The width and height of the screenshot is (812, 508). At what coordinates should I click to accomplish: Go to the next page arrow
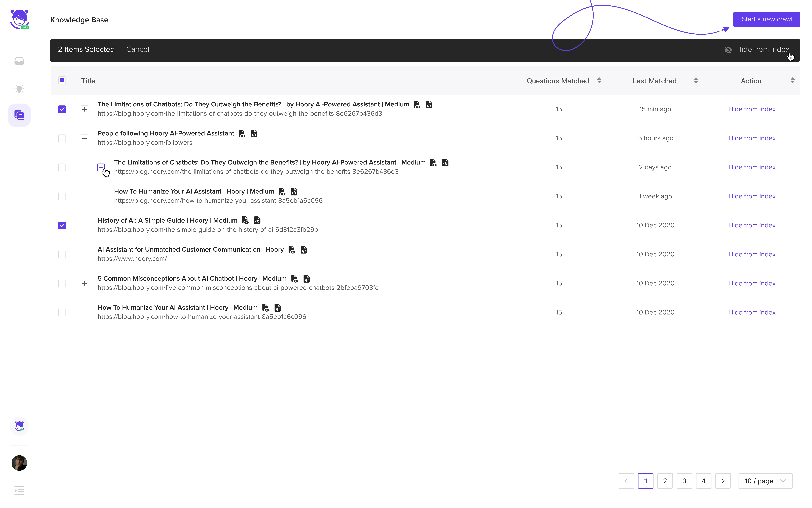click(723, 481)
